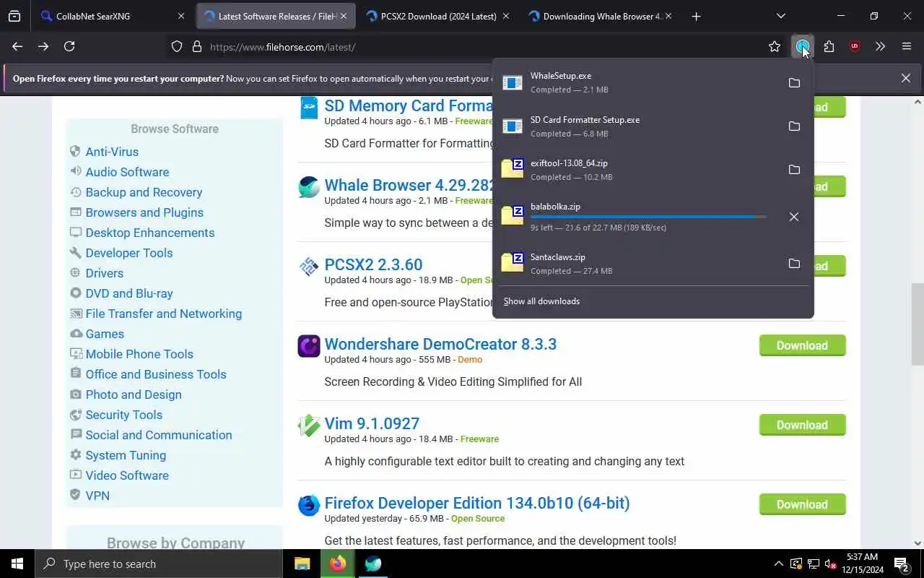This screenshot has height=578, width=924.
Task: Open the uBlock Origin extension icon
Action: pos(855,46)
